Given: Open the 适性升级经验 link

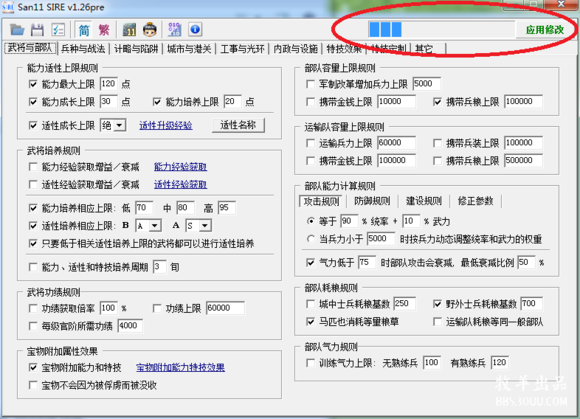Looking at the screenshot, I should tap(166, 126).
